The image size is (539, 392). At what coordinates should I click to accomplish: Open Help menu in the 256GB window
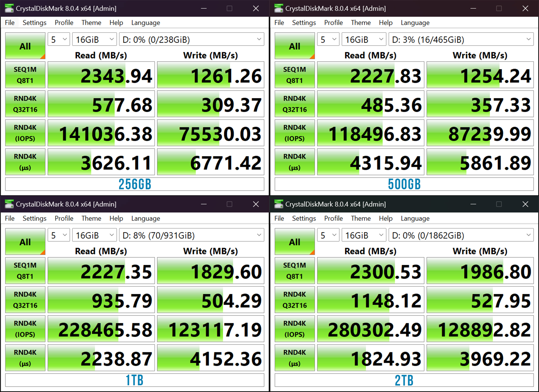tap(116, 22)
